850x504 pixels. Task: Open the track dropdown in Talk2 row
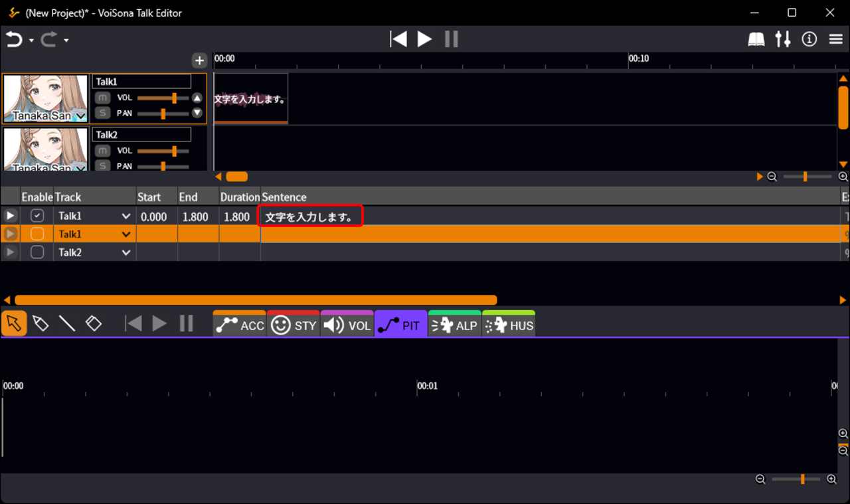pyautogui.click(x=126, y=252)
